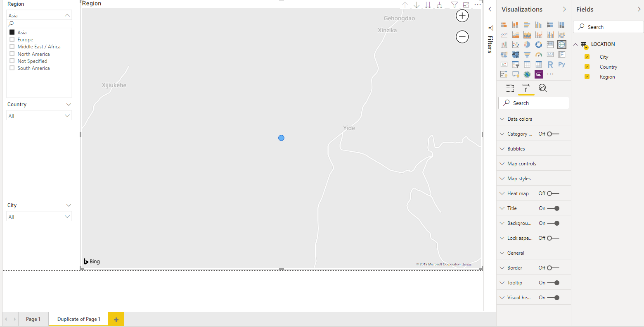Zoom in the map with plus button

pyautogui.click(x=462, y=16)
